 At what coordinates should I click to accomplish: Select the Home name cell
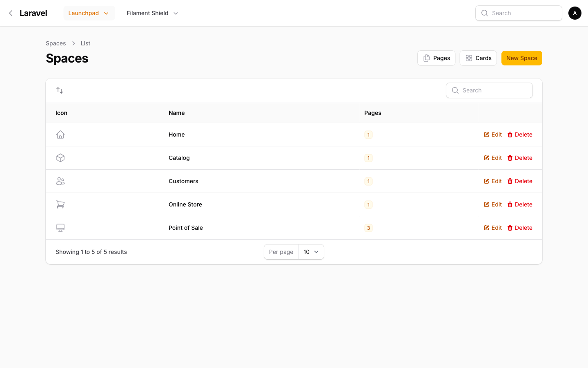click(176, 135)
